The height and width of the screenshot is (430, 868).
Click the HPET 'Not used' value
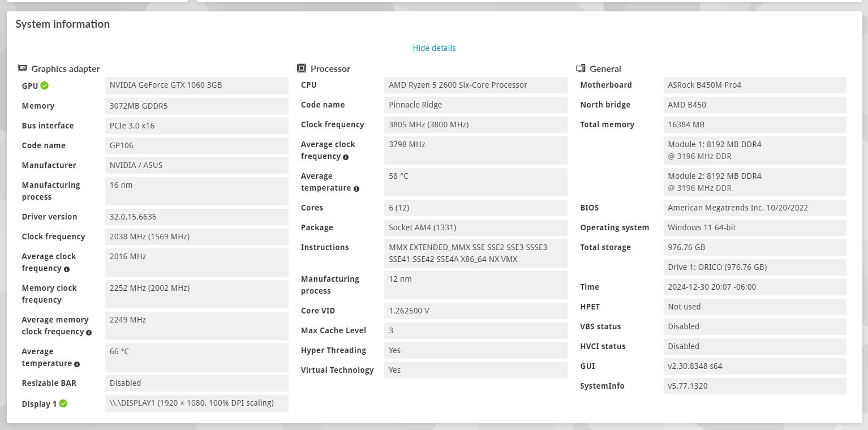pos(755,307)
